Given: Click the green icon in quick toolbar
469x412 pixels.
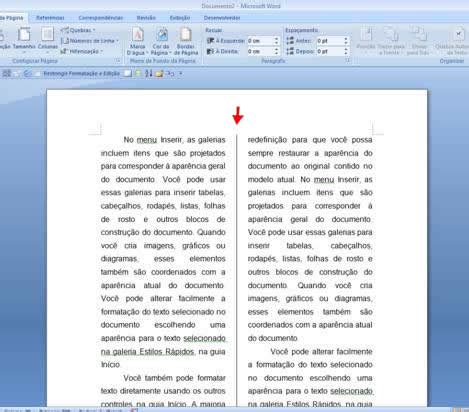Looking at the screenshot, I should click(x=138, y=73).
